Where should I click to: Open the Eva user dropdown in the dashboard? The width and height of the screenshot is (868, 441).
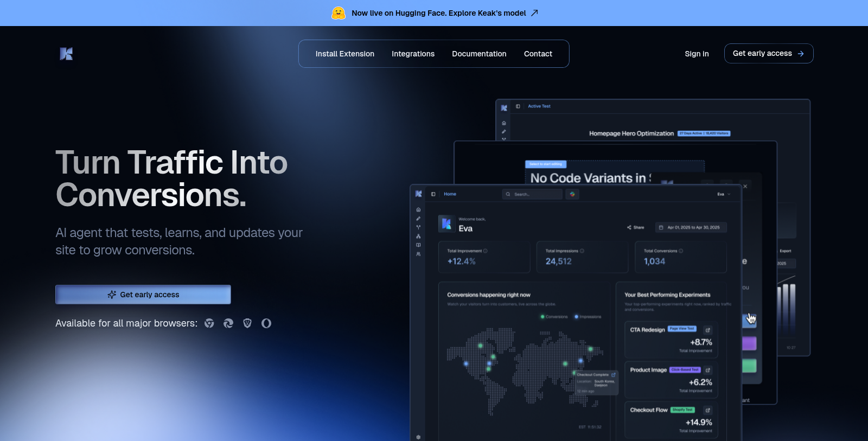click(724, 194)
